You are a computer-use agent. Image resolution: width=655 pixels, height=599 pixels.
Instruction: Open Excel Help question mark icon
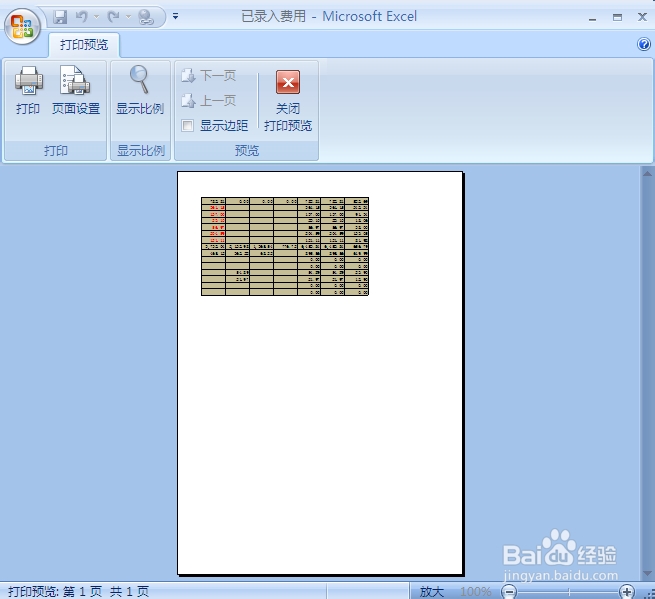click(644, 44)
